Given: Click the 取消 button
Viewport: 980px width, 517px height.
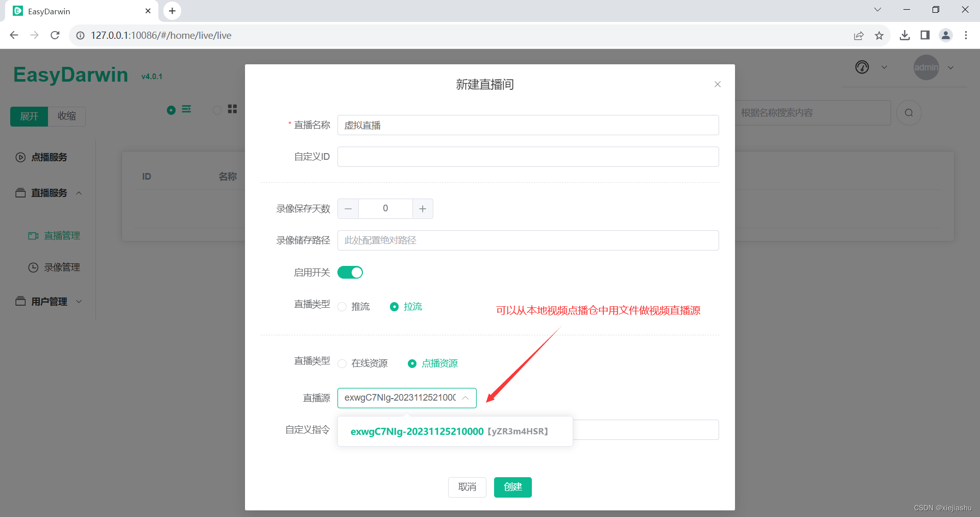Looking at the screenshot, I should click(x=467, y=487).
